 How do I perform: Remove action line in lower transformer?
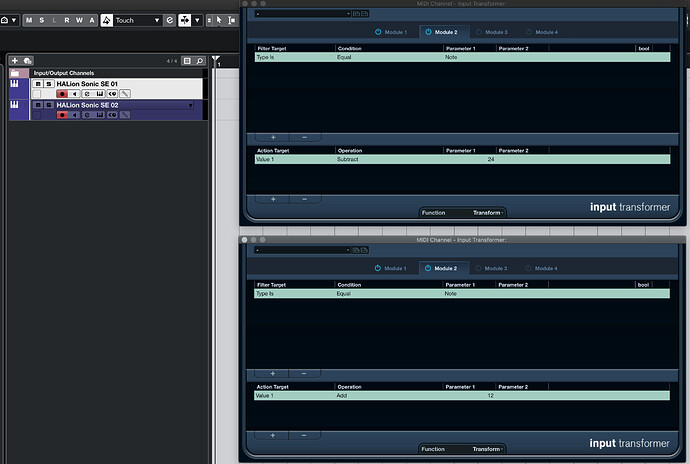(304, 435)
